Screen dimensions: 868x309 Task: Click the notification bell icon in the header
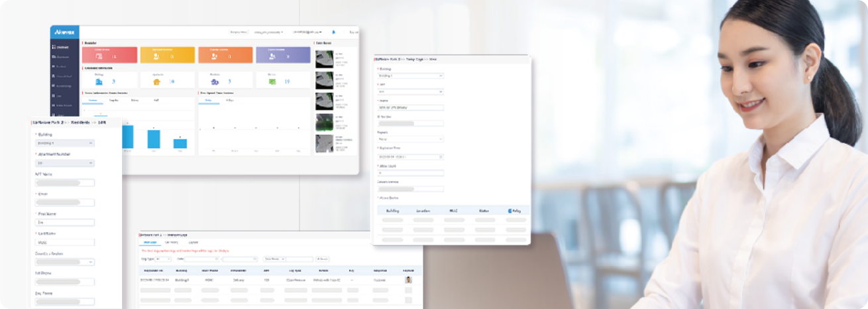click(x=333, y=32)
